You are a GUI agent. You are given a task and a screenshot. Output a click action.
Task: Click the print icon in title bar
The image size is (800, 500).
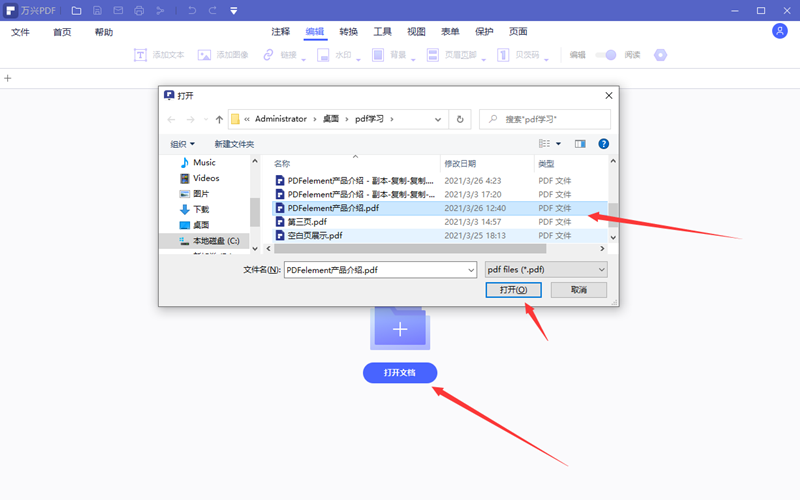coord(139,11)
